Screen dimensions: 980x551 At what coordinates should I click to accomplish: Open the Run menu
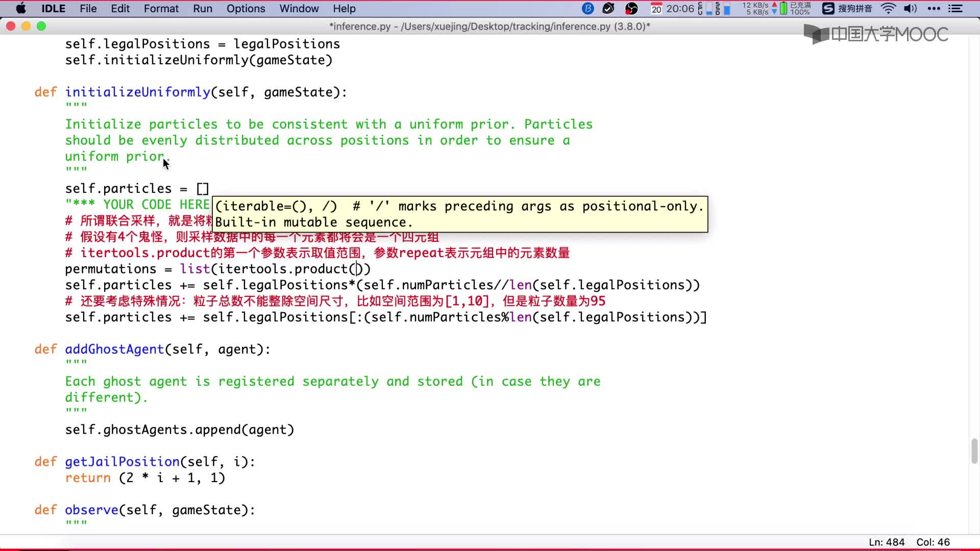[203, 9]
